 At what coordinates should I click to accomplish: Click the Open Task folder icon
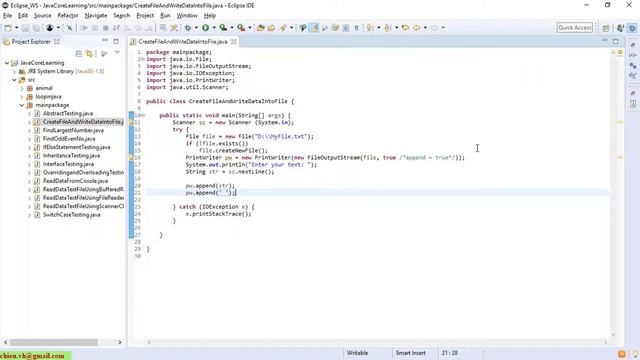tap(271, 28)
